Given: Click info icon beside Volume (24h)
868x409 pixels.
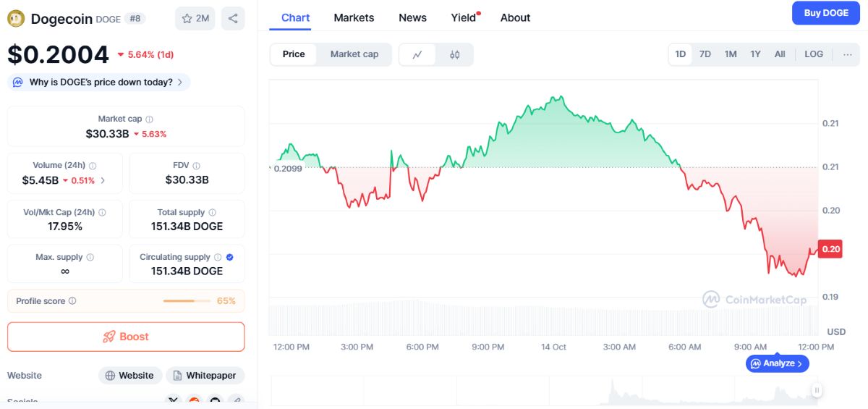Looking at the screenshot, I should click(93, 166).
